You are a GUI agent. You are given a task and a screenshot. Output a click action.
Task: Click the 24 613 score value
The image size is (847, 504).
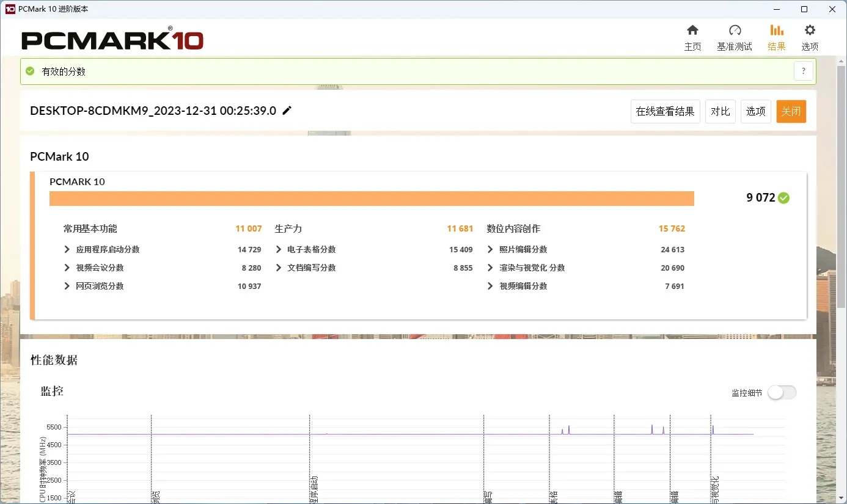(672, 249)
